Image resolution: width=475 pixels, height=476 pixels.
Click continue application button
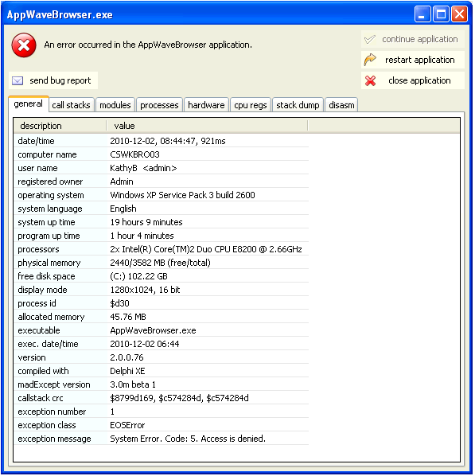pyautogui.click(x=413, y=39)
